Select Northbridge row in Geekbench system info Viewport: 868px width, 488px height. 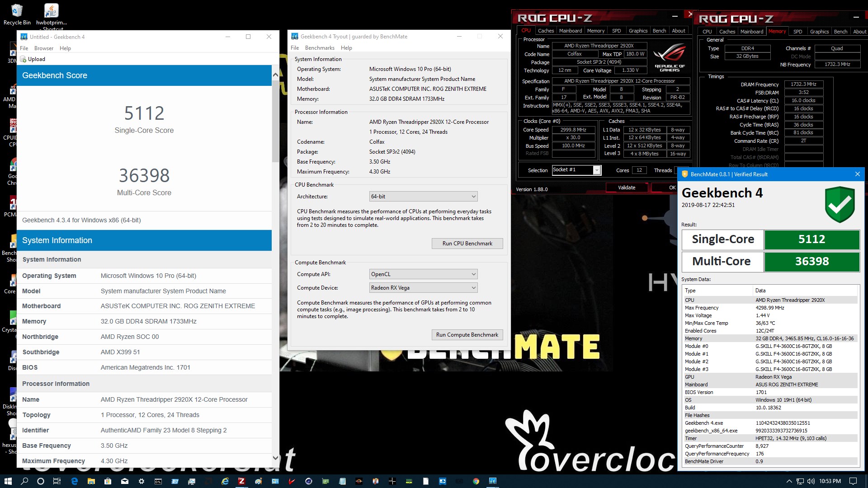coord(144,337)
